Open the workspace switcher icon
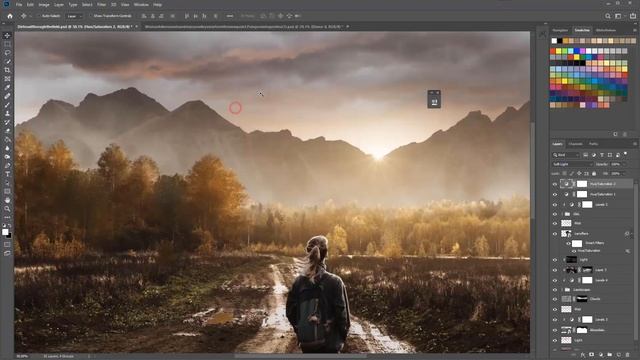This screenshot has height=360, width=640. 619,16
